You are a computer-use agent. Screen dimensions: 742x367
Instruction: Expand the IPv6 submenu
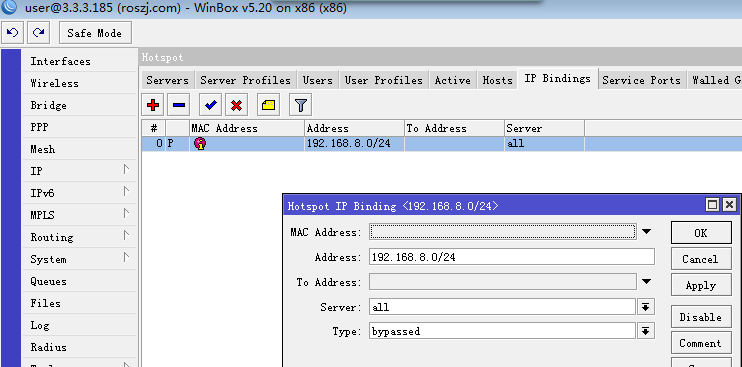pyautogui.click(x=80, y=193)
